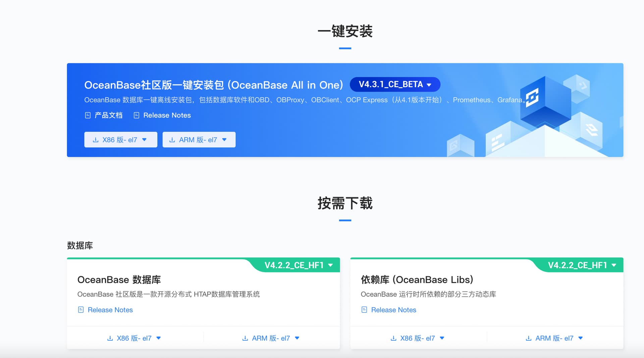Click download icon beside OceanBase Libs X86 option
Image resolution: width=644 pixels, height=358 pixels.
pyautogui.click(x=393, y=338)
